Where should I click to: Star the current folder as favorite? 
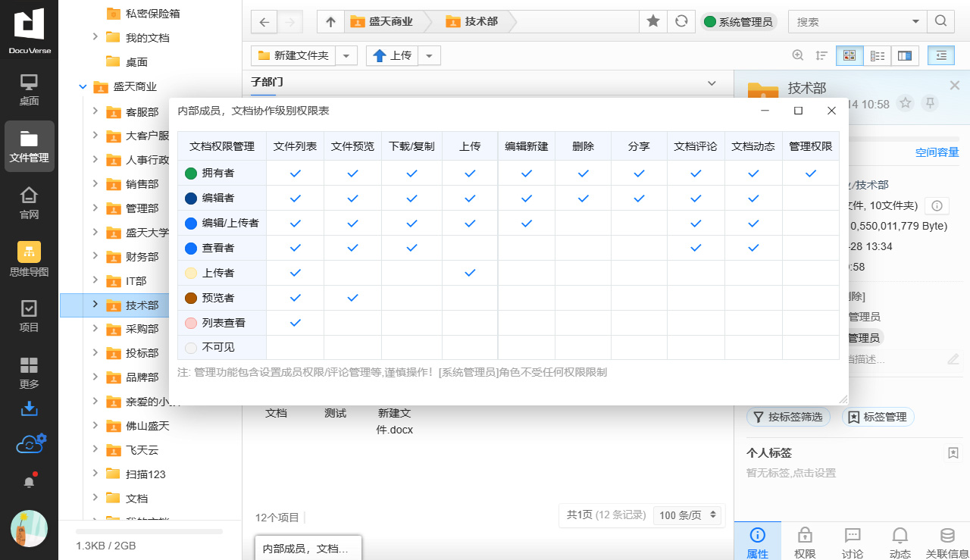653,22
